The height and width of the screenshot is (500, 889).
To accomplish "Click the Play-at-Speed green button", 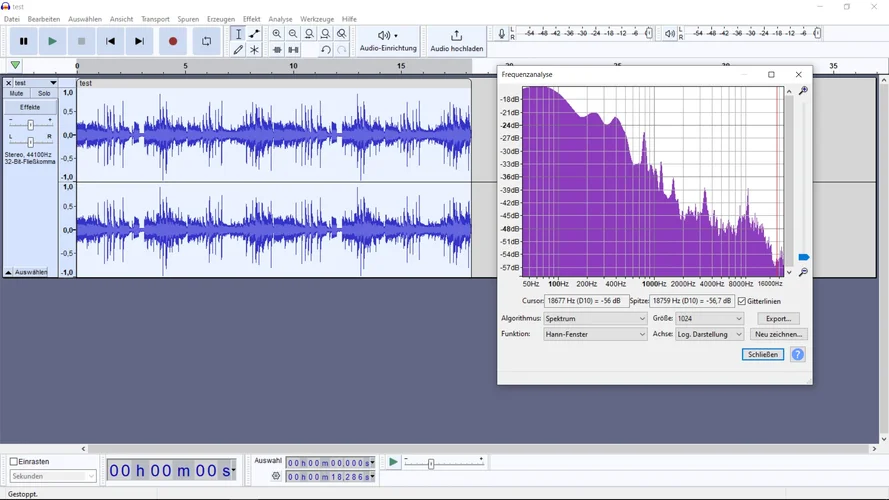I will (x=393, y=462).
